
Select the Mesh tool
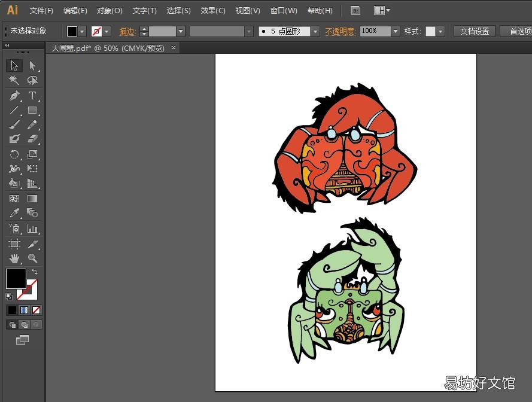[14, 199]
